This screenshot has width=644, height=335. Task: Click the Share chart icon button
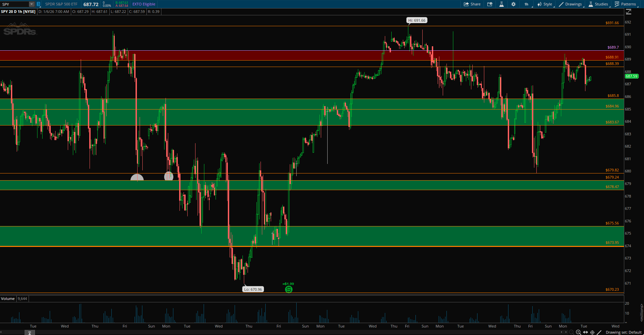[x=472, y=4]
